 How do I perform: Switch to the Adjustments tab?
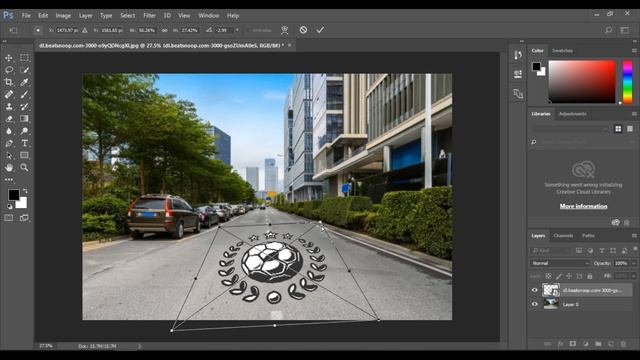(x=572, y=114)
